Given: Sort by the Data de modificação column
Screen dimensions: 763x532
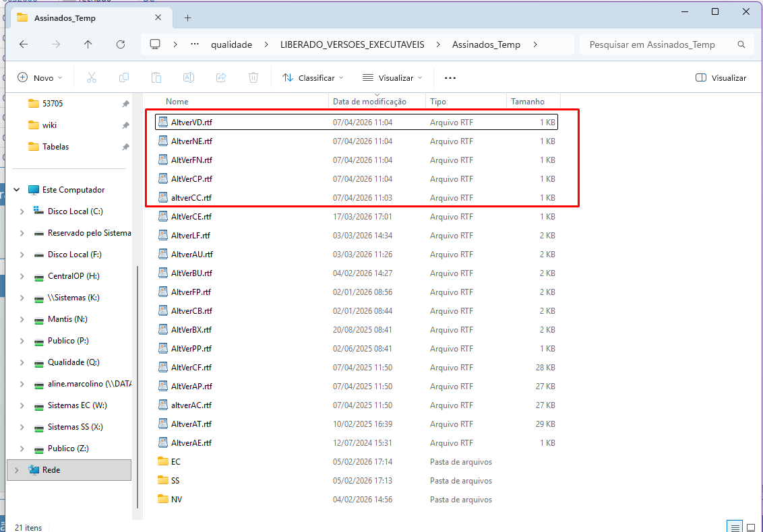Looking at the screenshot, I should coord(369,101).
